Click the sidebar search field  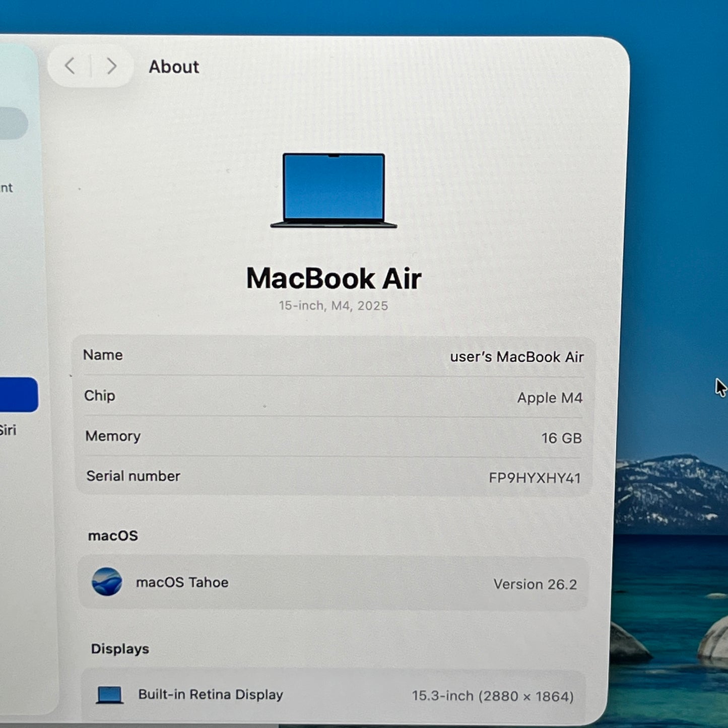[x=13, y=123]
